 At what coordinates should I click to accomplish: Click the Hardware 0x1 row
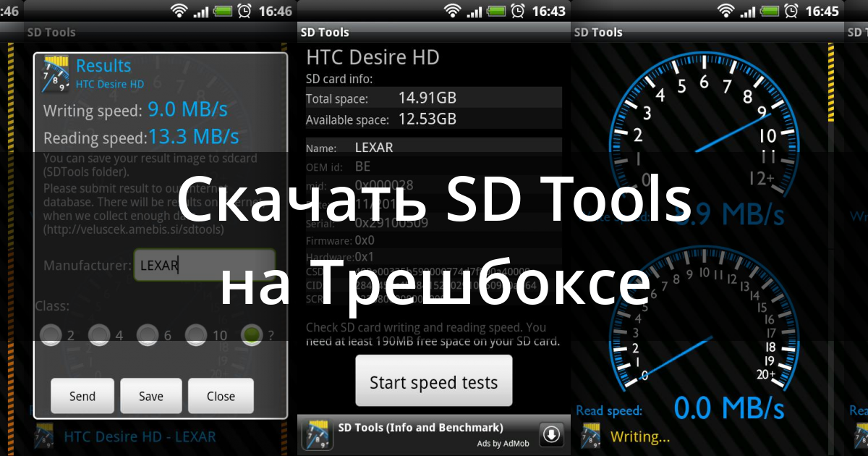(x=434, y=257)
